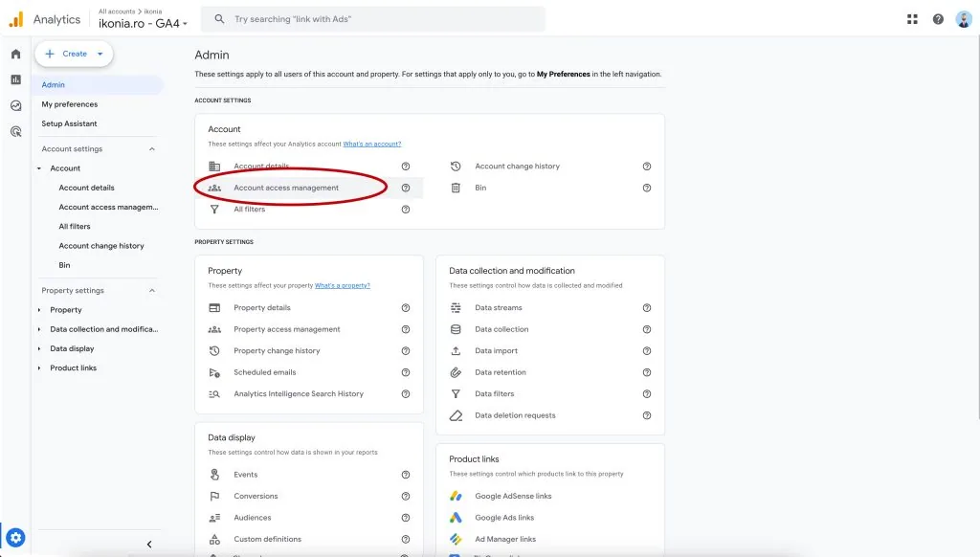Open the What's an account? link

(372, 144)
